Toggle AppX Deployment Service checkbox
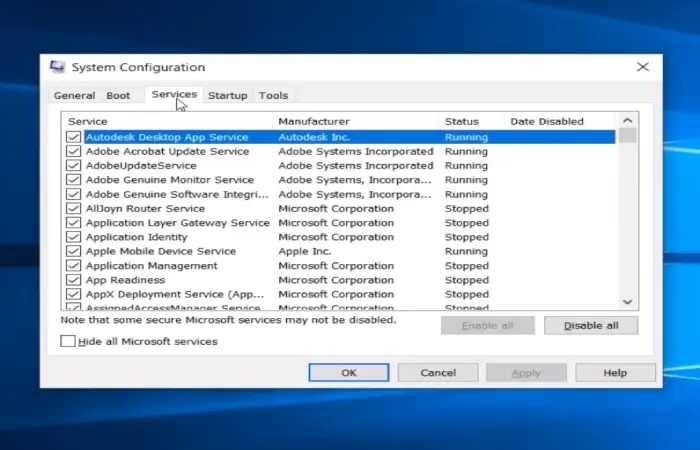The image size is (700, 450). pyautogui.click(x=73, y=294)
